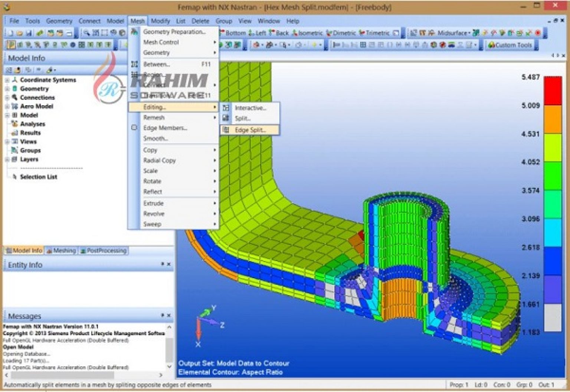Expand the Geometry tree node
The height and width of the screenshot is (392, 570).
(x=7, y=89)
